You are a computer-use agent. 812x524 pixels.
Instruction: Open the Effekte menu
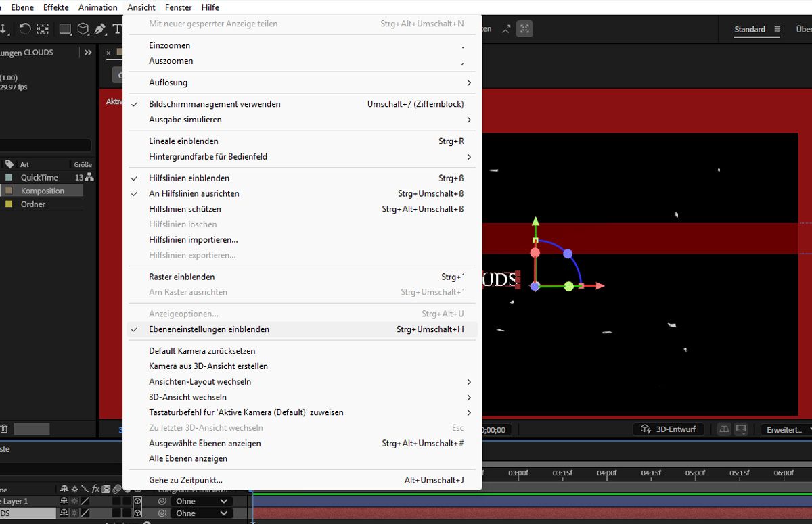click(x=55, y=7)
